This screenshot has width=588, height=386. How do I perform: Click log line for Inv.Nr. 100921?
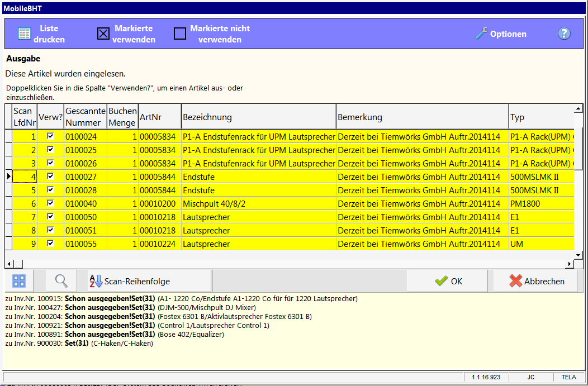[137, 326]
